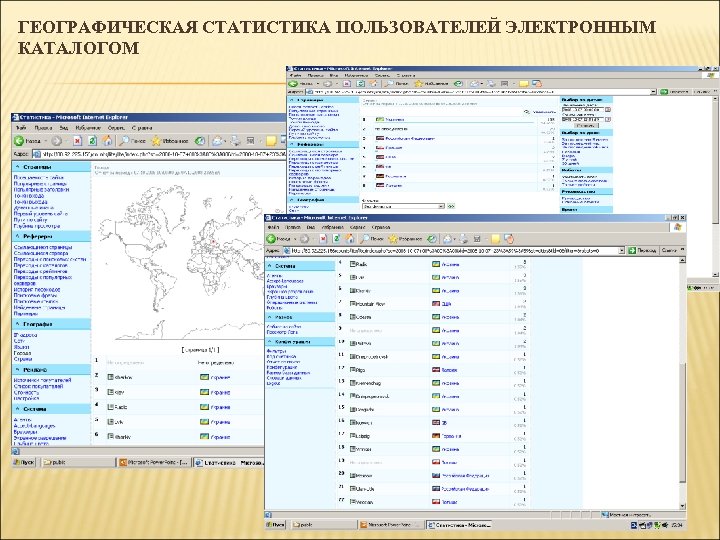The width and height of the screenshot is (720, 540).
Task: Click the Microsoft PowerPoint taskbar button under map window
Action: tap(153, 462)
